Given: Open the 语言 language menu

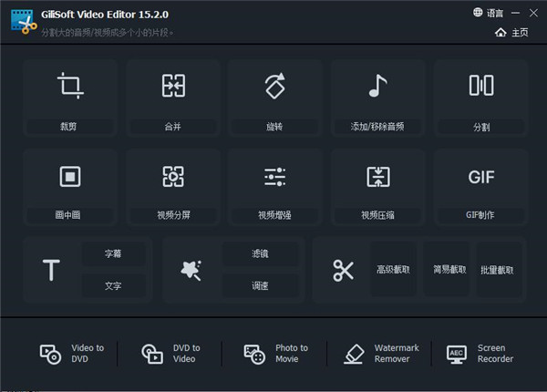Looking at the screenshot, I should 488,13.
